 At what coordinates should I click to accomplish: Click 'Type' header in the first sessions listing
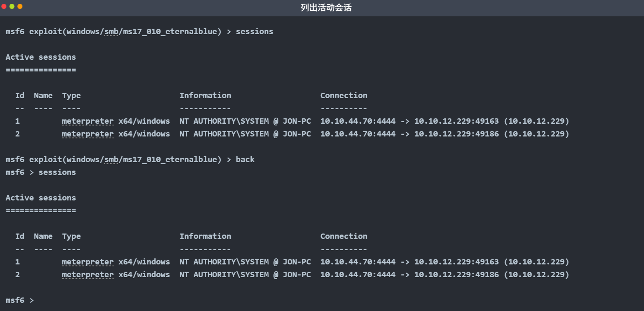point(71,96)
